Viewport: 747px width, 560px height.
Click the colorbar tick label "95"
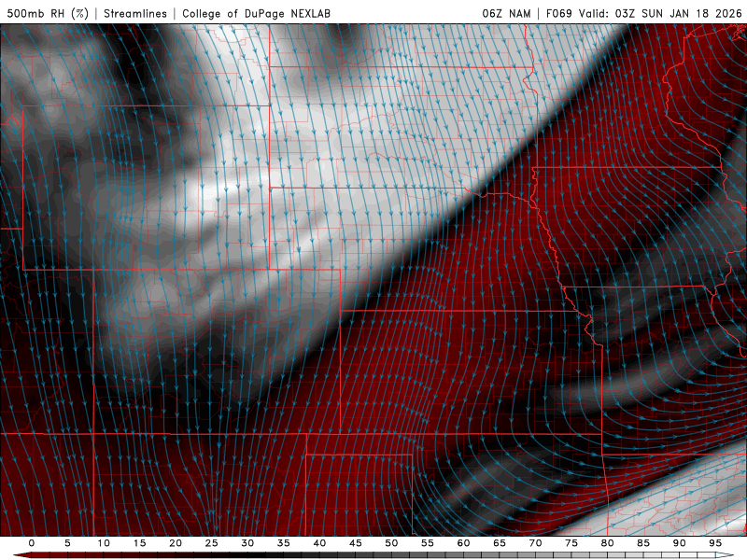[x=715, y=543]
